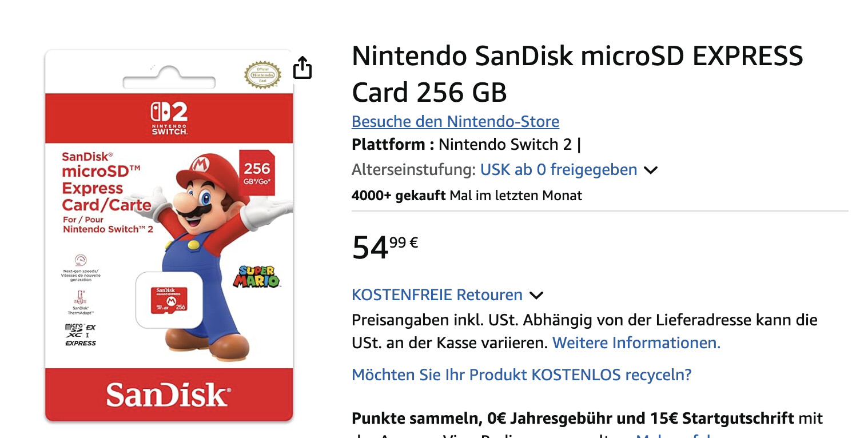Screen dimensions: 868x438
Task: Expand the USK age rating chevron
Action: [x=651, y=170]
